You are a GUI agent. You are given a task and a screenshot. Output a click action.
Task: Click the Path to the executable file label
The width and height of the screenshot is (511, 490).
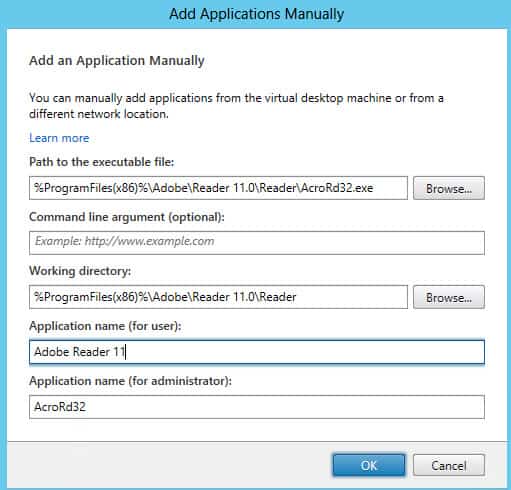point(102,162)
